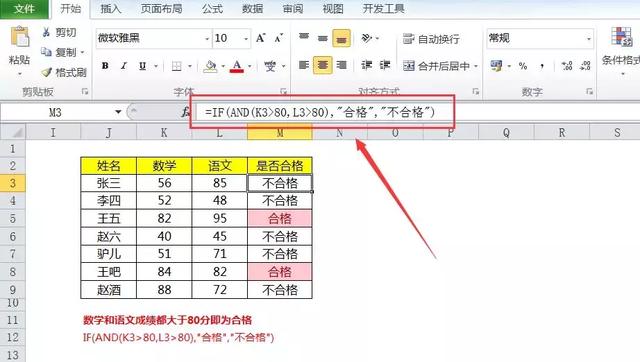Switch to the 公式 ribbon tab
This screenshot has width=640, height=362.
[212, 9]
